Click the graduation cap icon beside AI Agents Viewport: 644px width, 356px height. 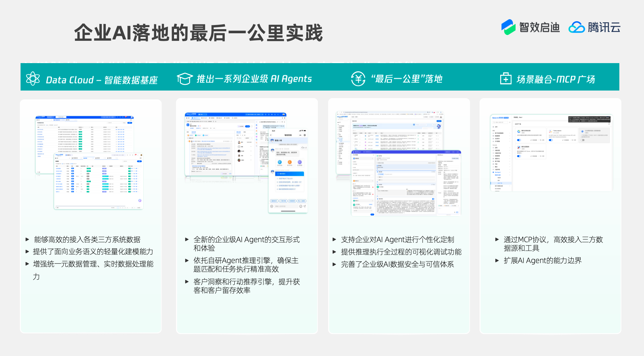click(185, 78)
